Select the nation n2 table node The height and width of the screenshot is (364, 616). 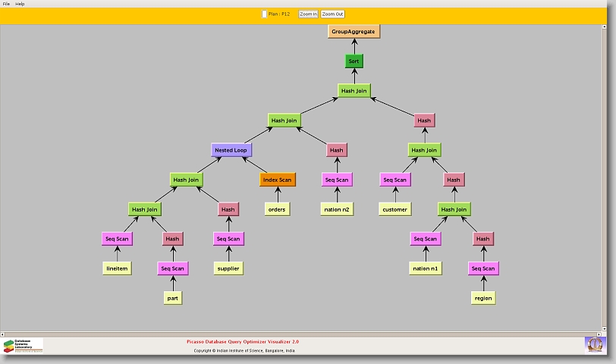point(336,209)
